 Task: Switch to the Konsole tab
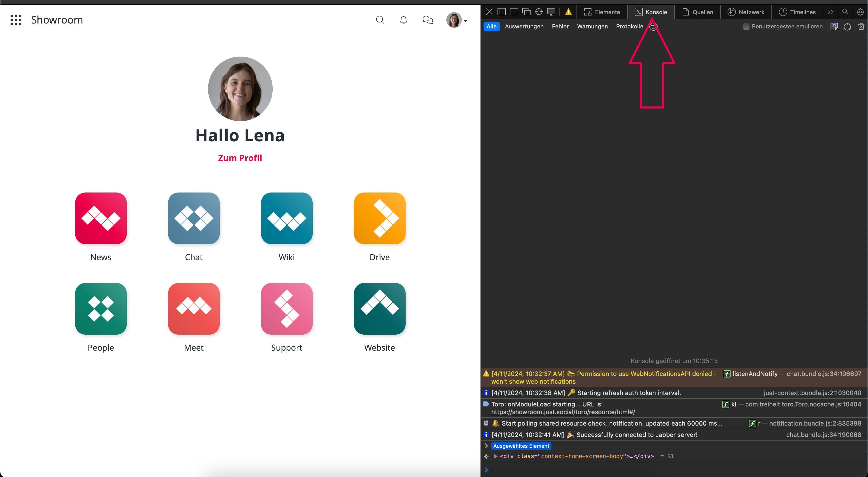pyautogui.click(x=651, y=12)
